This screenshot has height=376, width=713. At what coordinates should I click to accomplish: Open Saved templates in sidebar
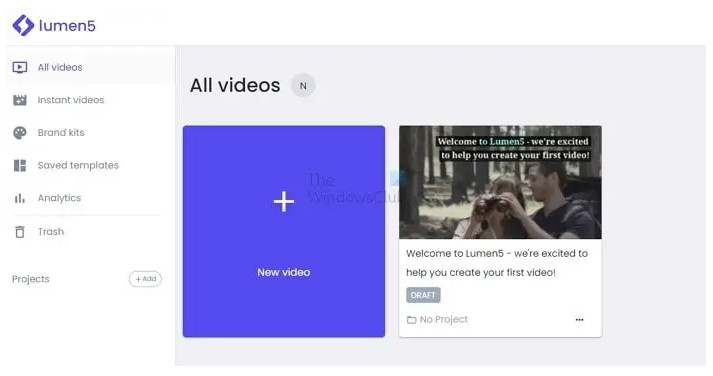pyautogui.click(x=78, y=165)
